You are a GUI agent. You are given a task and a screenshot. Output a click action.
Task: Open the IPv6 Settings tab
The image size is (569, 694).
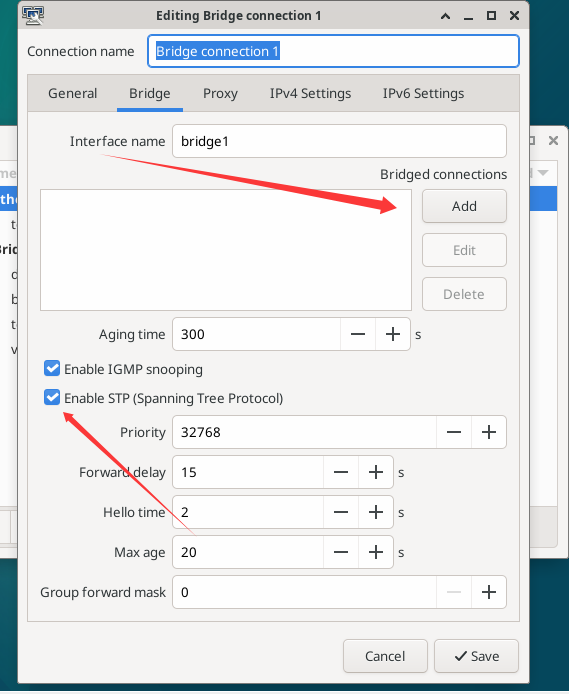tap(423, 93)
